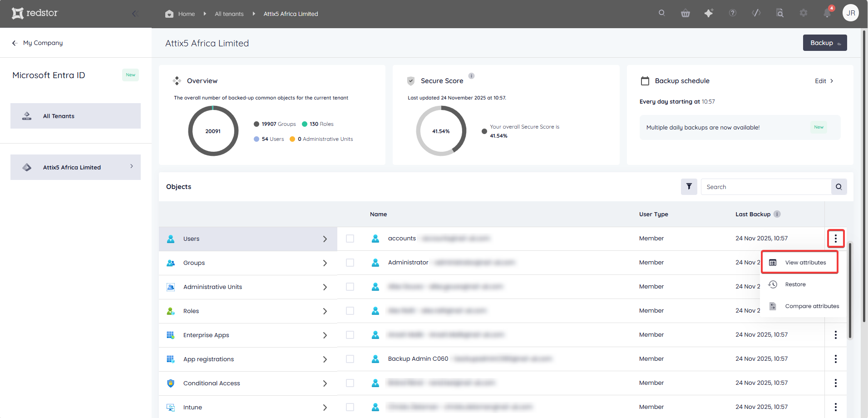Image resolution: width=868 pixels, height=418 pixels.
Task: Click the Overview donut chart 20091
Action: (x=213, y=131)
